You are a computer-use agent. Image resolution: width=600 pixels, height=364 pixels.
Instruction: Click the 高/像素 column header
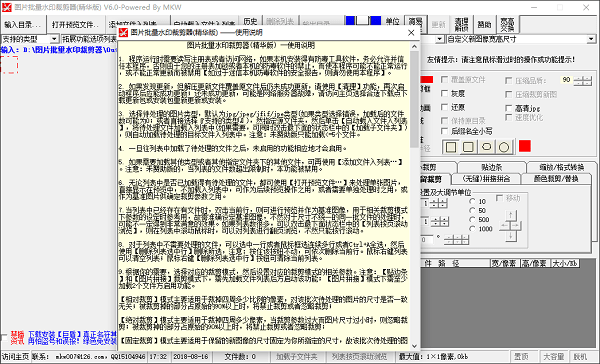535,263
